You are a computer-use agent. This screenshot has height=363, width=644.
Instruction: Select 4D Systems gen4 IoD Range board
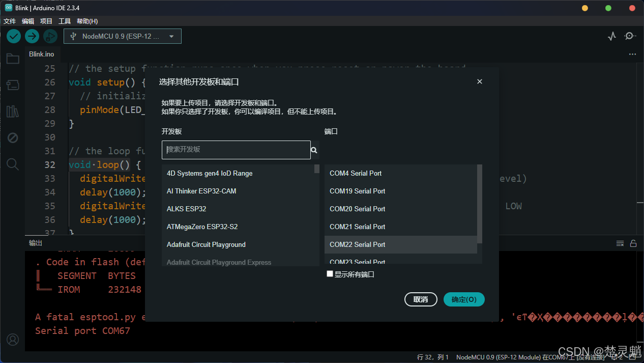tap(238, 173)
